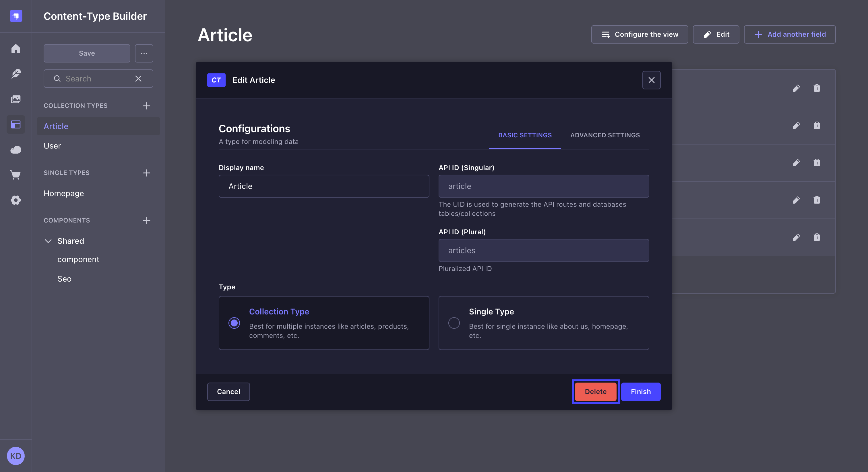
Task: Open the Content Manager feather icon
Action: point(16,74)
